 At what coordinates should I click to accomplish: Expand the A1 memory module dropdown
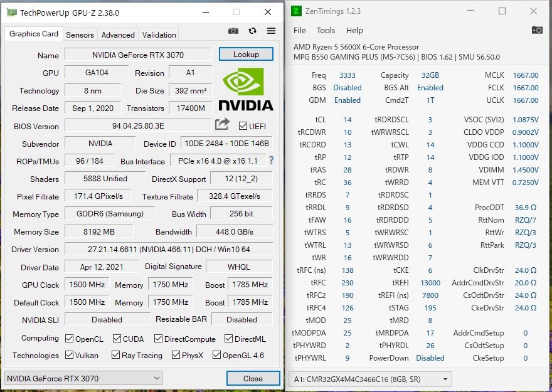370,379
